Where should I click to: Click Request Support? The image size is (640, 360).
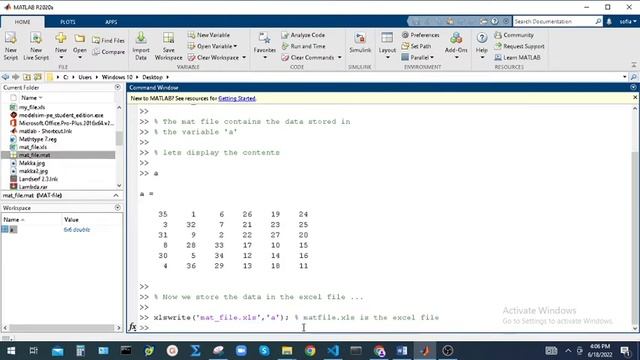[519, 46]
